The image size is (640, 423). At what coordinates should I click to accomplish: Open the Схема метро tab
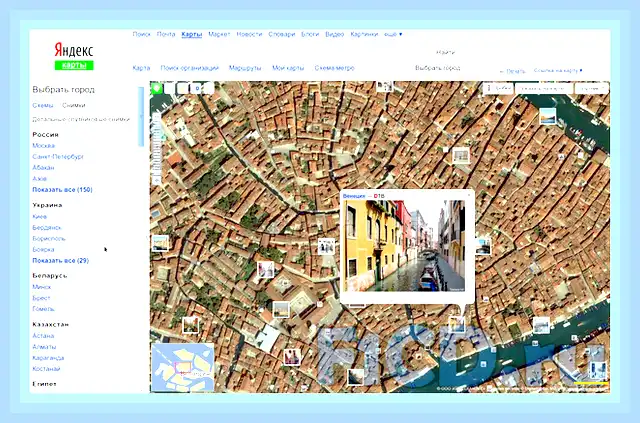point(335,68)
